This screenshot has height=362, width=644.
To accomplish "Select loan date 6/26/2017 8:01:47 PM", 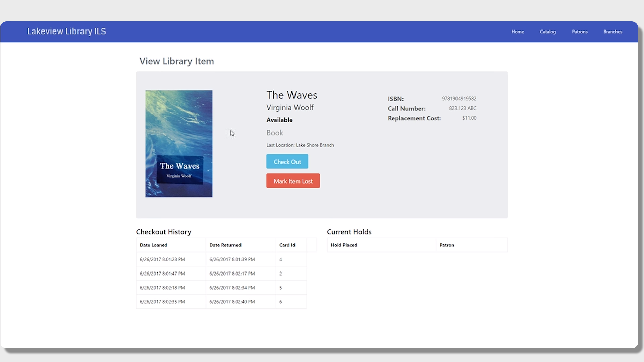I will [162, 274].
